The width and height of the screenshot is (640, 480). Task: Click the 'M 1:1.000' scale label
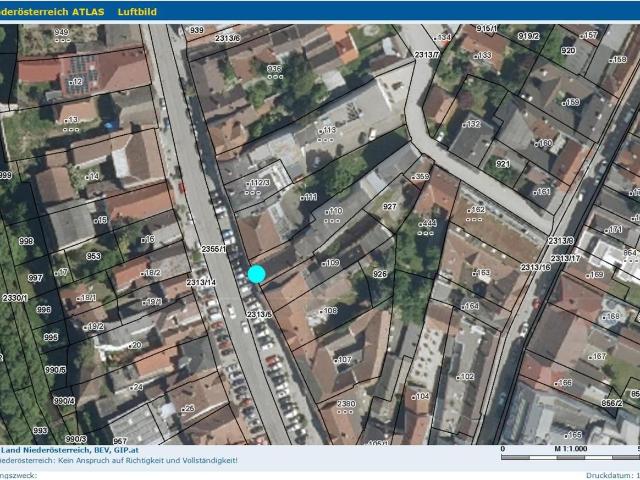(570, 449)
